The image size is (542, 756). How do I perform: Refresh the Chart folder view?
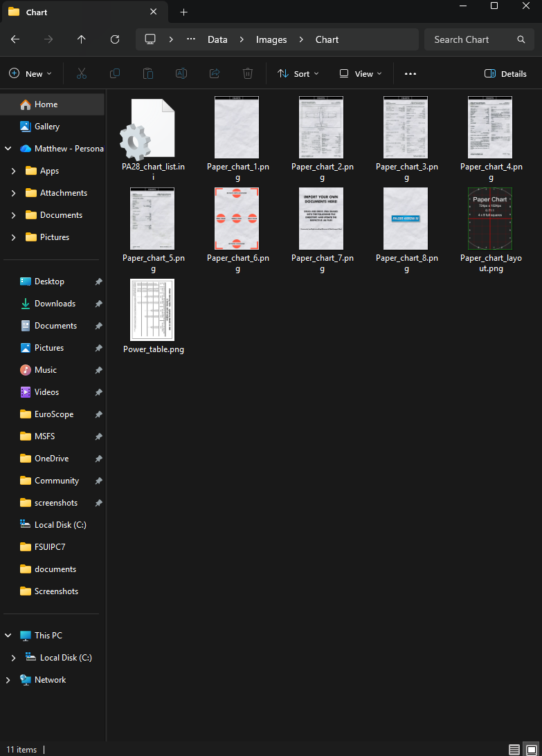tap(115, 39)
